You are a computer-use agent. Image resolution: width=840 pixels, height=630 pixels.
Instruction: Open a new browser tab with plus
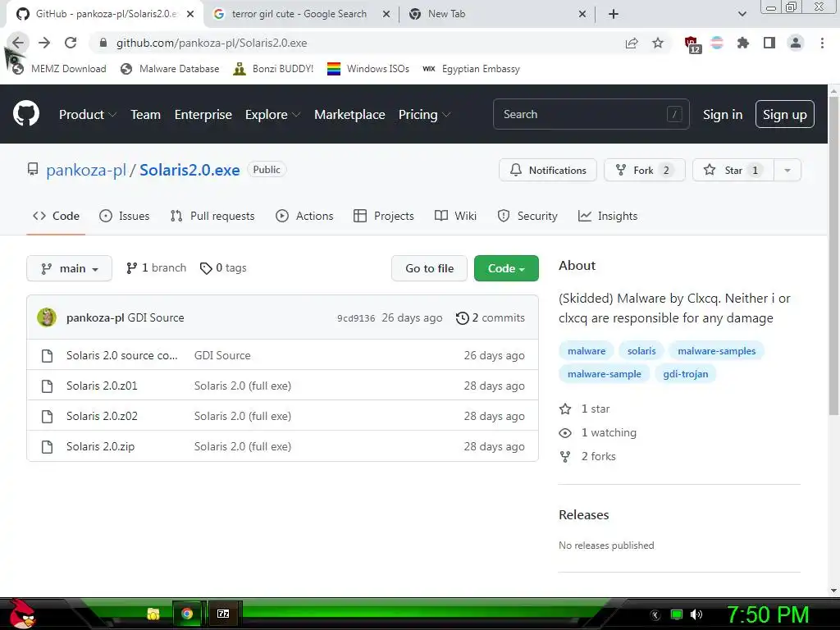pos(614,14)
